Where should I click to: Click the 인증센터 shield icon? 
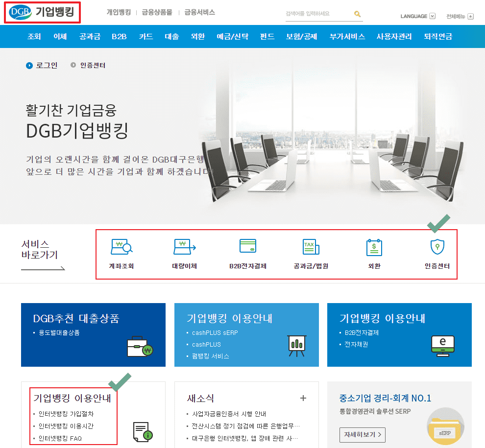(x=436, y=247)
